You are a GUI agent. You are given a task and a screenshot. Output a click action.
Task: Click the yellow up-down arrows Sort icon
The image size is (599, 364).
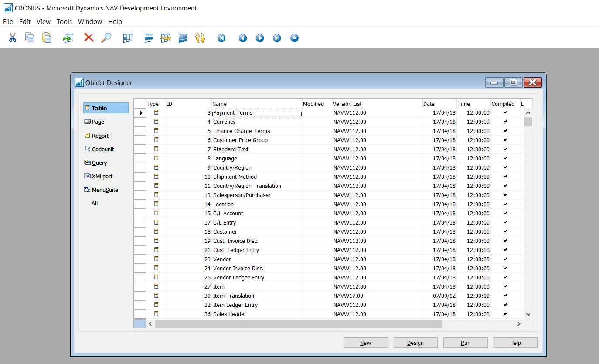[x=200, y=38]
